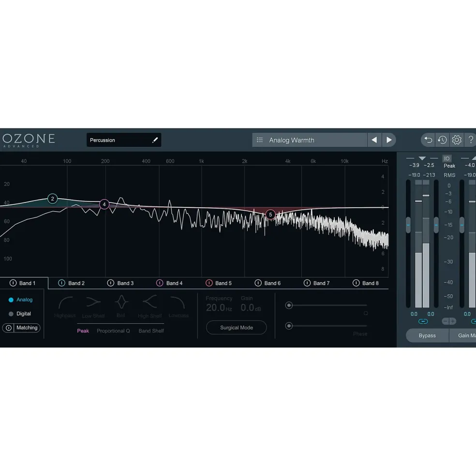
Task: Click the -3.9 peak level readout
Action: click(414, 165)
